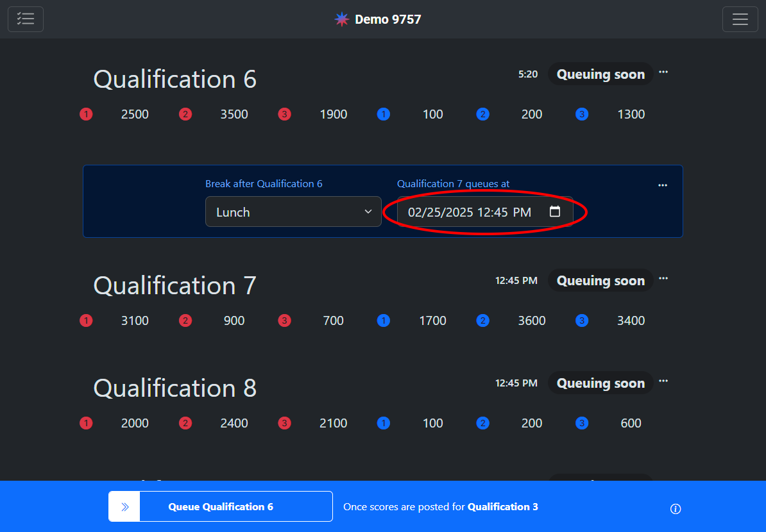Click the Queuing soon badge for Qualification 7
This screenshot has width=766, height=532.
tap(600, 281)
